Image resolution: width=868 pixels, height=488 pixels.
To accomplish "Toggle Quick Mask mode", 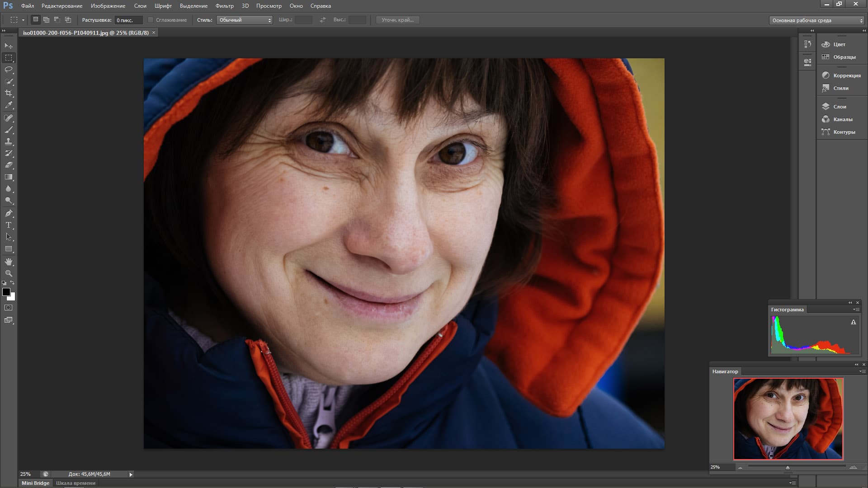I will [9, 308].
